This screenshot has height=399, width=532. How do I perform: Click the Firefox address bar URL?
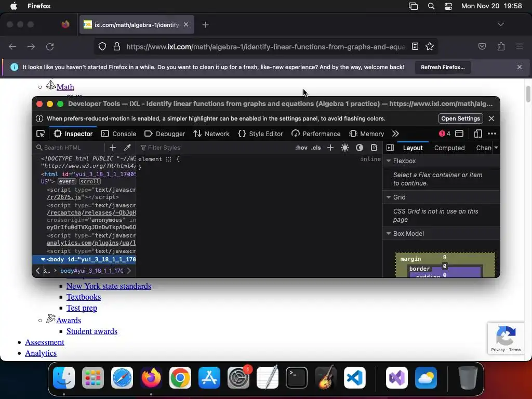point(265,47)
